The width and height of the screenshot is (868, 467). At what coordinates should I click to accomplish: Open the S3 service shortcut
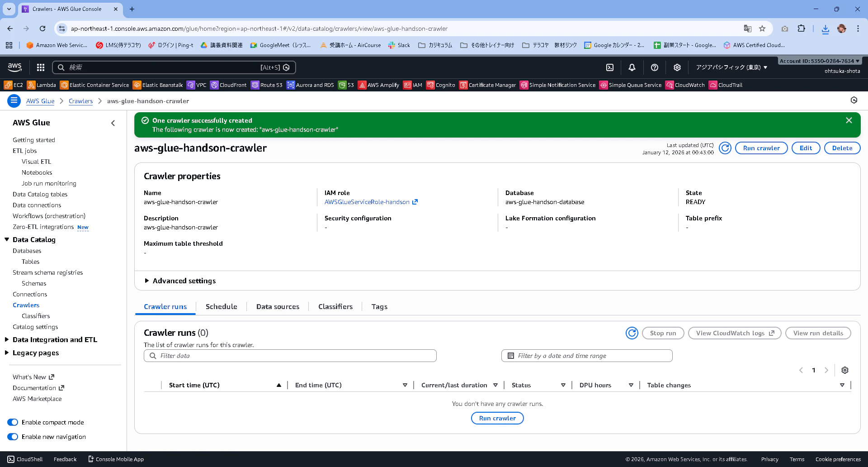[x=346, y=85]
